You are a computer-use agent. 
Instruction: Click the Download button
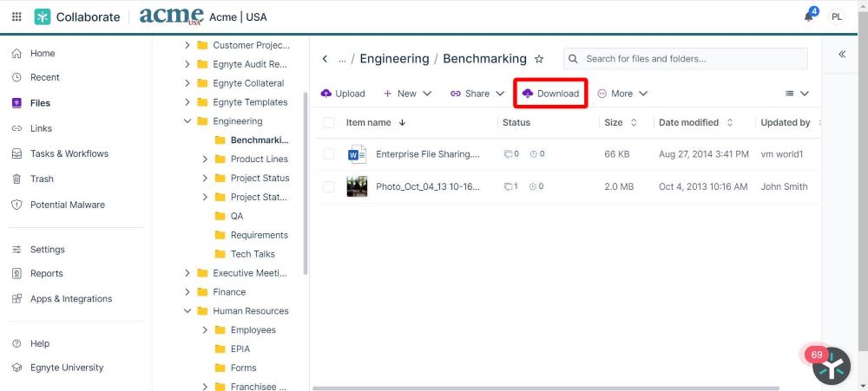(550, 94)
